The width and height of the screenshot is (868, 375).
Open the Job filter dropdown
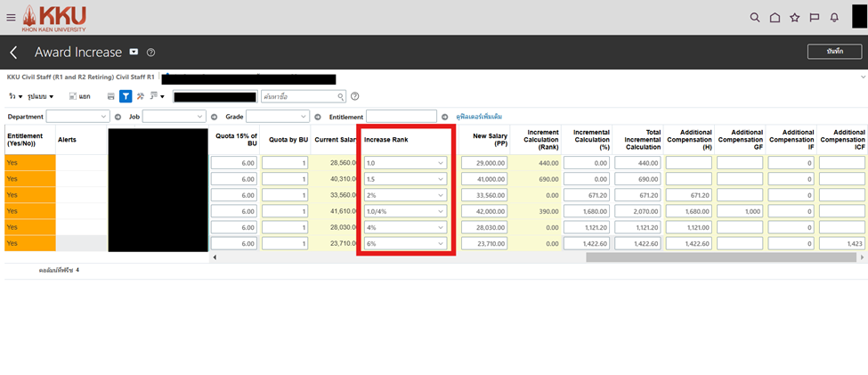tap(174, 117)
